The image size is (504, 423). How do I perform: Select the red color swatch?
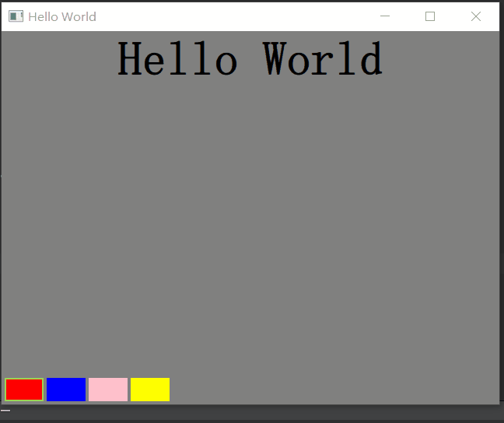point(24,390)
